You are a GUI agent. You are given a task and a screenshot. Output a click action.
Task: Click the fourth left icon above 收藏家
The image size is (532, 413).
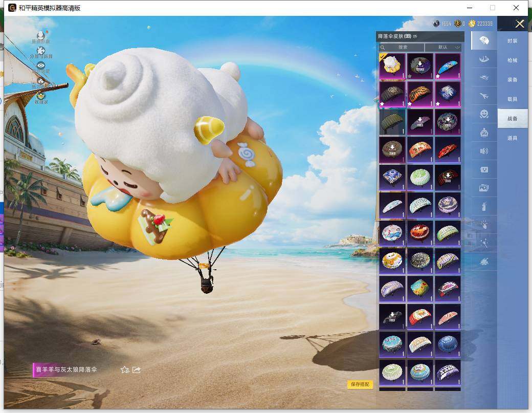tap(41, 81)
